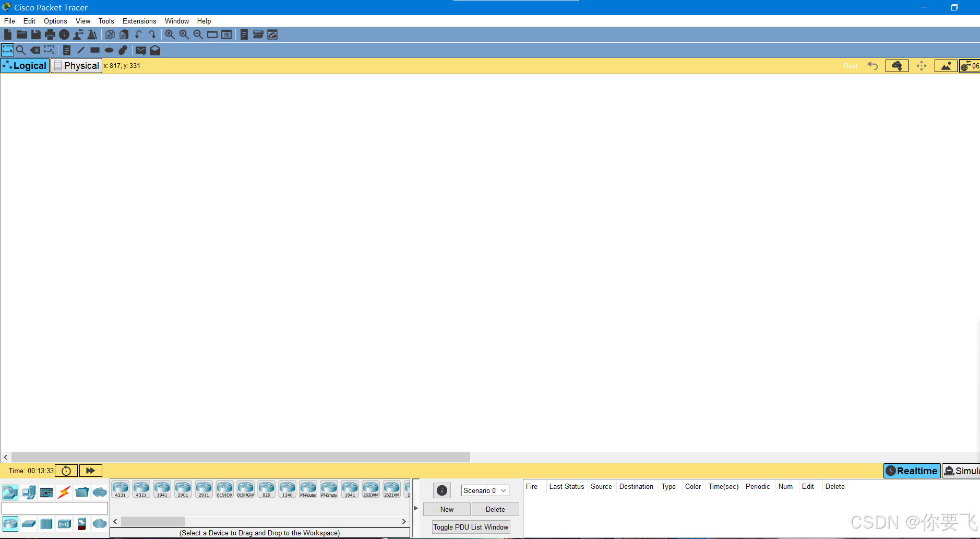980x539 pixels.
Task: Save the network with floppy icon
Action: point(36,34)
